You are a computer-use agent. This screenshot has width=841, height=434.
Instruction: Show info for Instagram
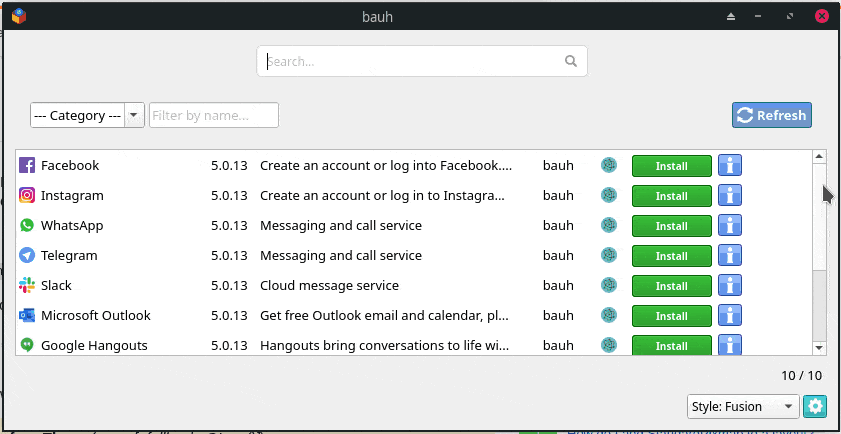tap(730, 196)
